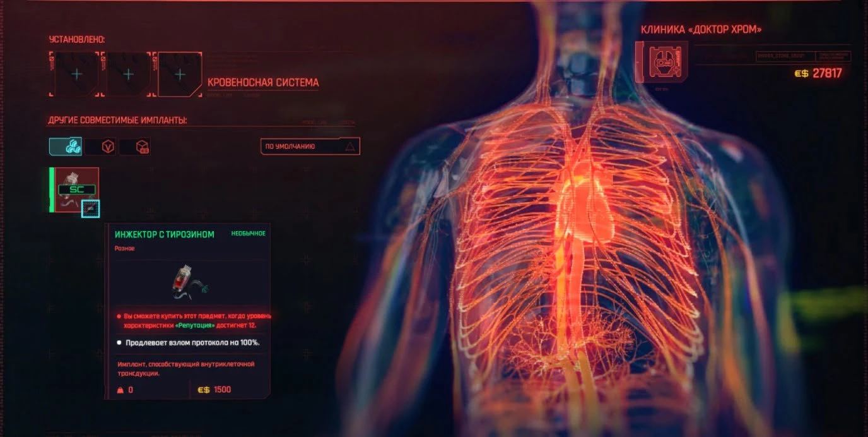The image size is (868, 437).
Task: Show all compatible implants filter
Action: [x=66, y=147]
